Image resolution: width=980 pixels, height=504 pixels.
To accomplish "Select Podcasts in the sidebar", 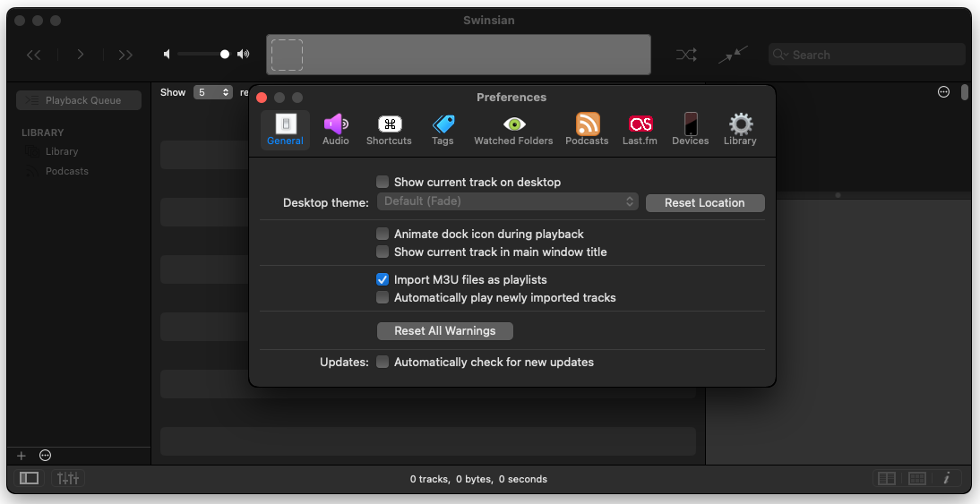I will 66,171.
